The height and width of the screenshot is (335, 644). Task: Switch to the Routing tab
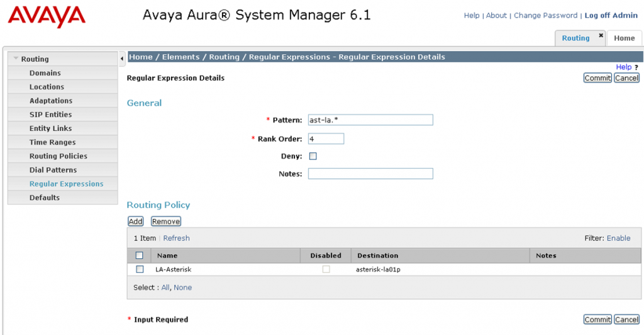tap(575, 38)
